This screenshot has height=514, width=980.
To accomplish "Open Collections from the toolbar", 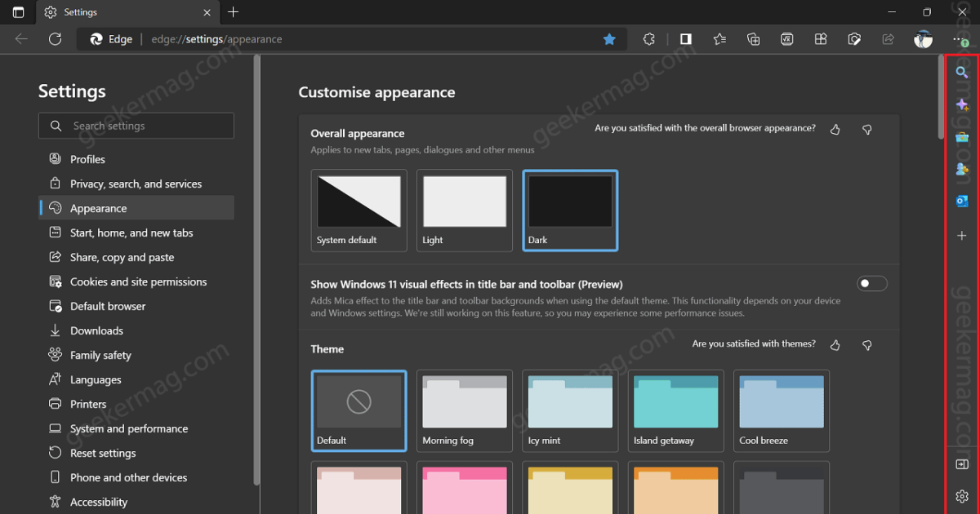I will (x=753, y=38).
